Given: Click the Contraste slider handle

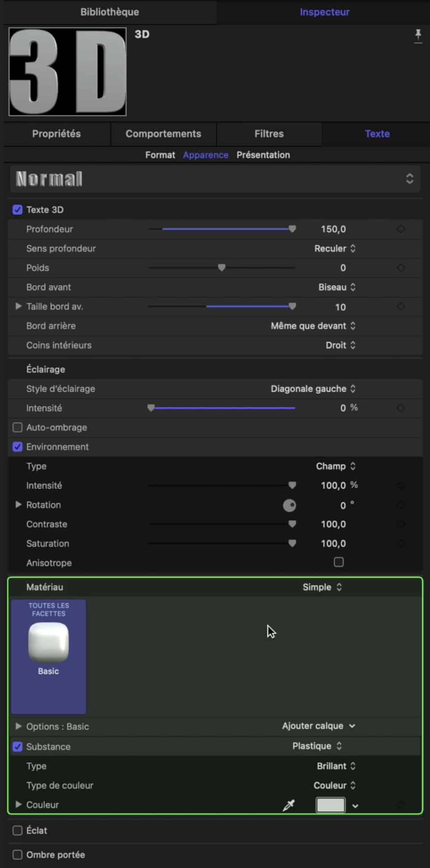Looking at the screenshot, I should 292,524.
